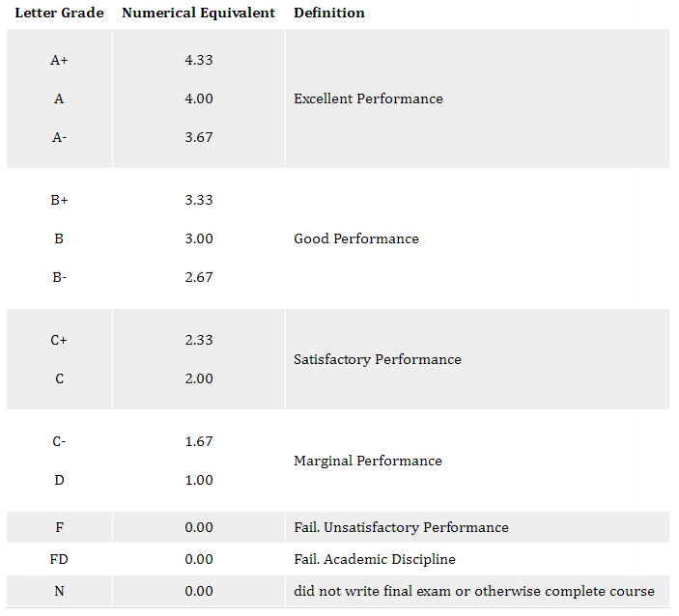Select the B+ letter grade

(59, 200)
